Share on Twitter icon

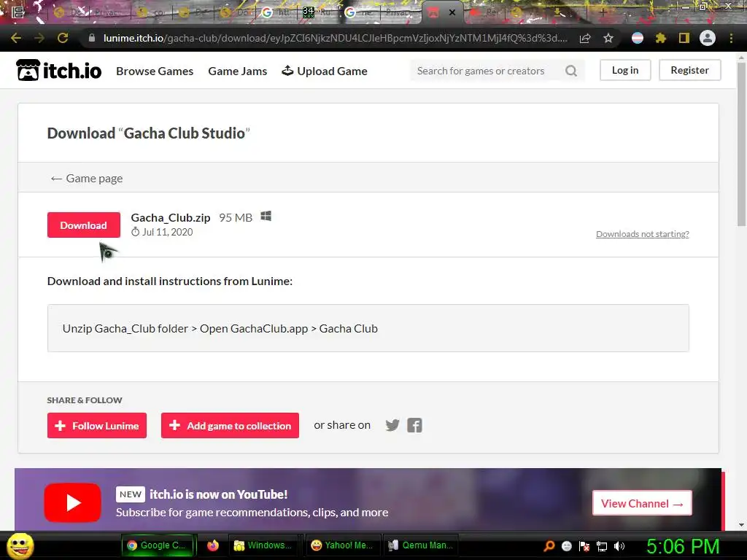point(392,425)
